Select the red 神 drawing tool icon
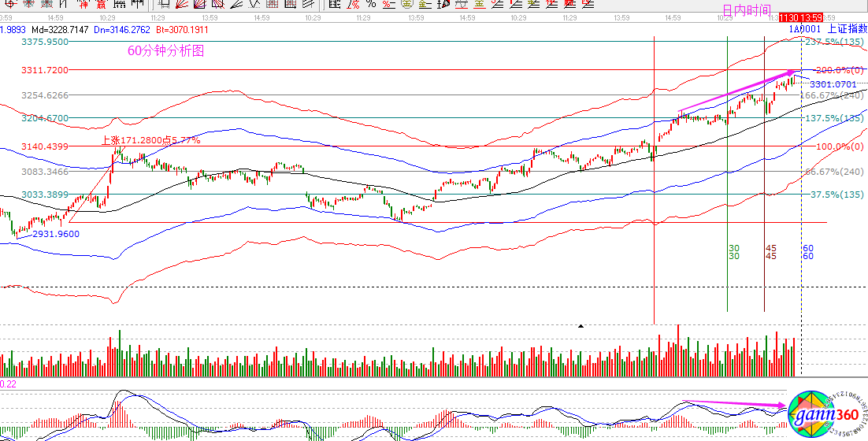This screenshot has width=868, height=441. pyautogui.click(x=83, y=5)
